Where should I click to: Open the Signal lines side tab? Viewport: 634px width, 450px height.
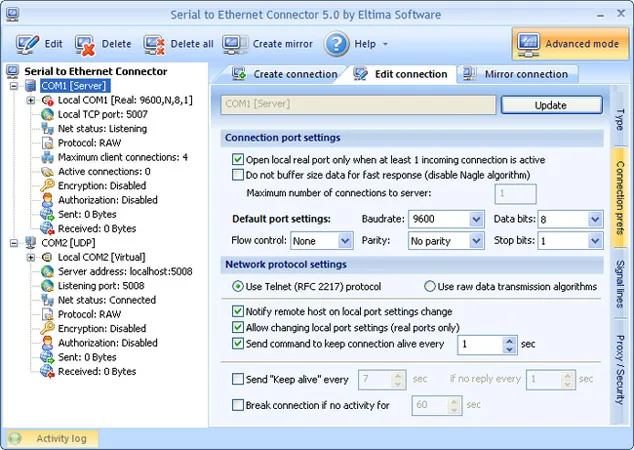click(619, 284)
